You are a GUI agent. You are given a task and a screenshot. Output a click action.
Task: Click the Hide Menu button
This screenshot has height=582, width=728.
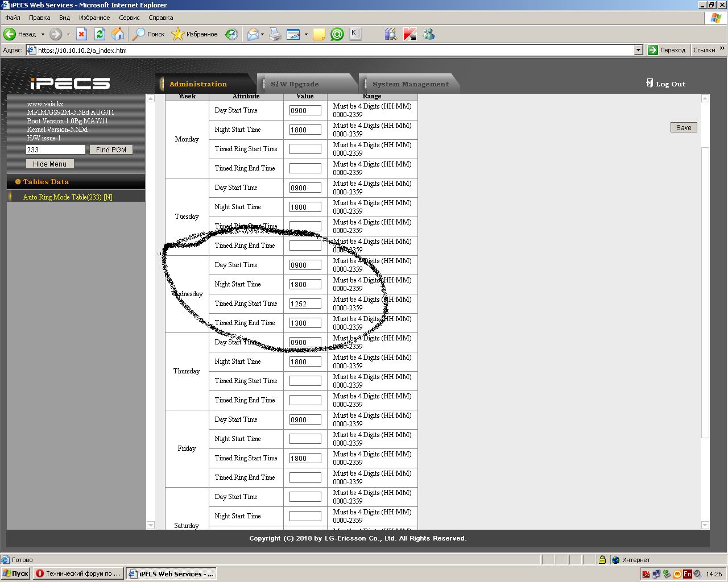click(x=49, y=164)
